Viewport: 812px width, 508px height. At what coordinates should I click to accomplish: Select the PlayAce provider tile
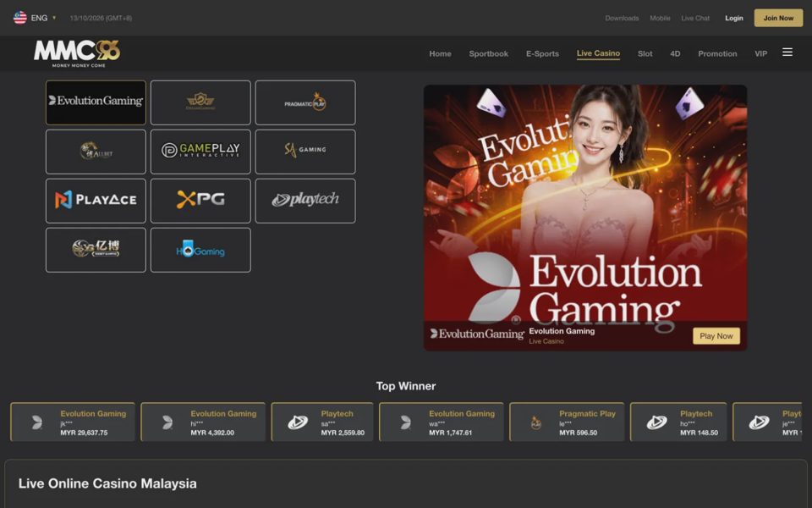point(96,201)
